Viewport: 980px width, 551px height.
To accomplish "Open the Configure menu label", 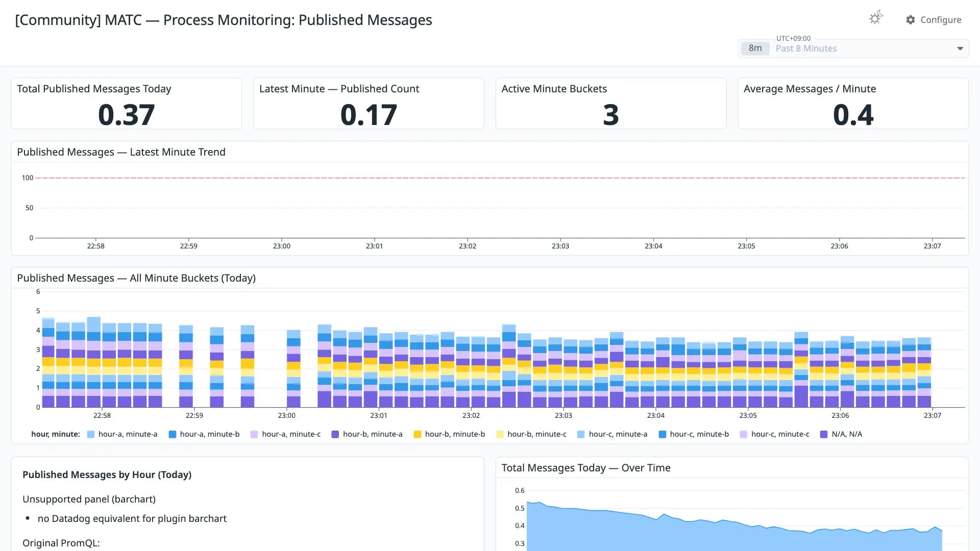I will click(x=941, y=20).
